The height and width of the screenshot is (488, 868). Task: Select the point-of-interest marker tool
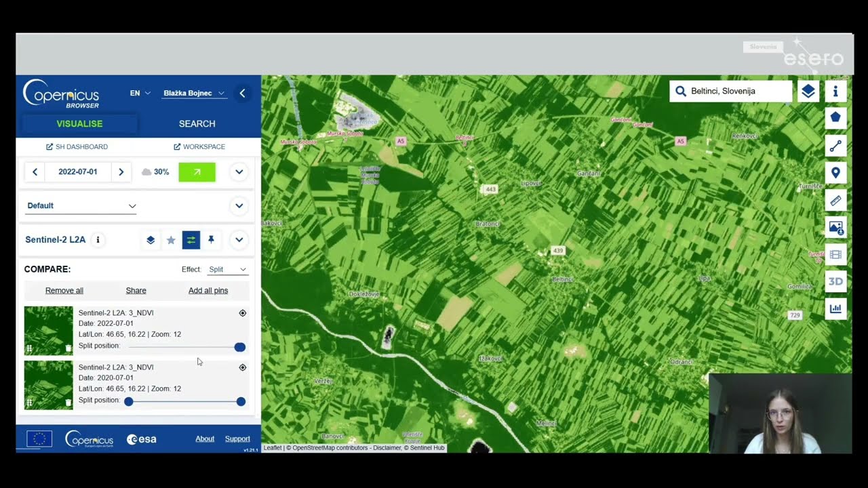835,173
